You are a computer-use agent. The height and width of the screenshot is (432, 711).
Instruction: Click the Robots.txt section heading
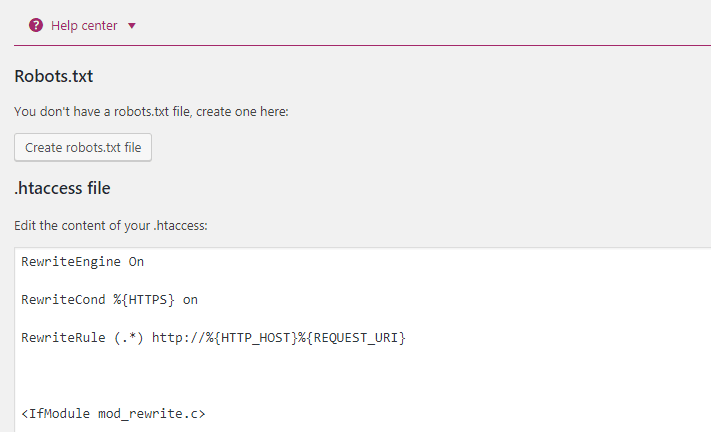click(54, 76)
